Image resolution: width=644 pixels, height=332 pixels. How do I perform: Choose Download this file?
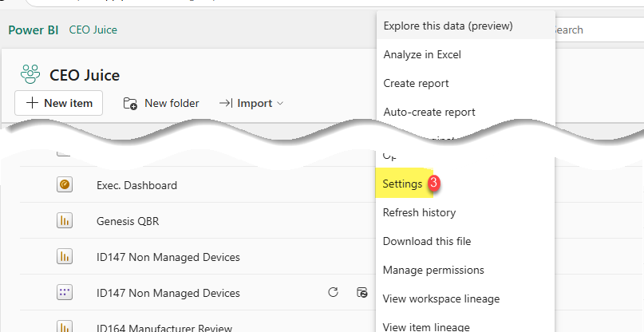[x=427, y=241]
